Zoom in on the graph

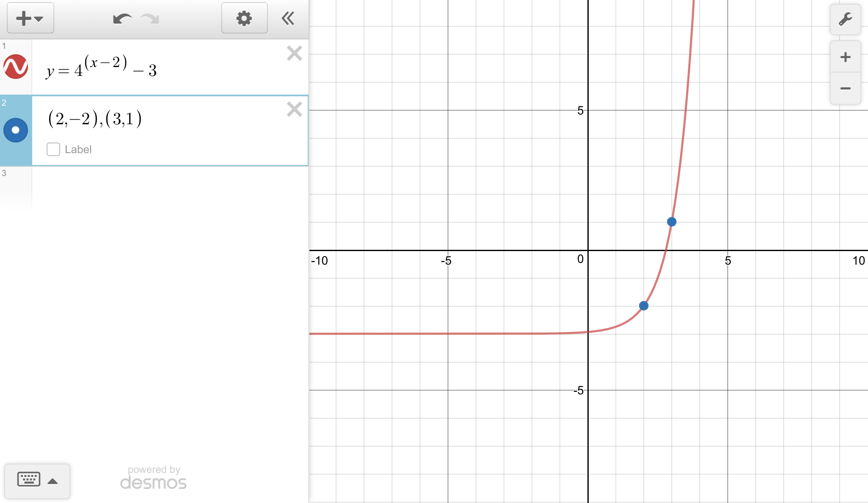tap(845, 57)
